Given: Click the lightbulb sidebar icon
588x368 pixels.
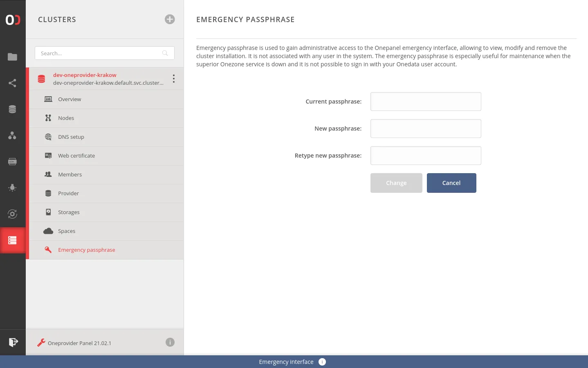Looking at the screenshot, I should point(12,188).
